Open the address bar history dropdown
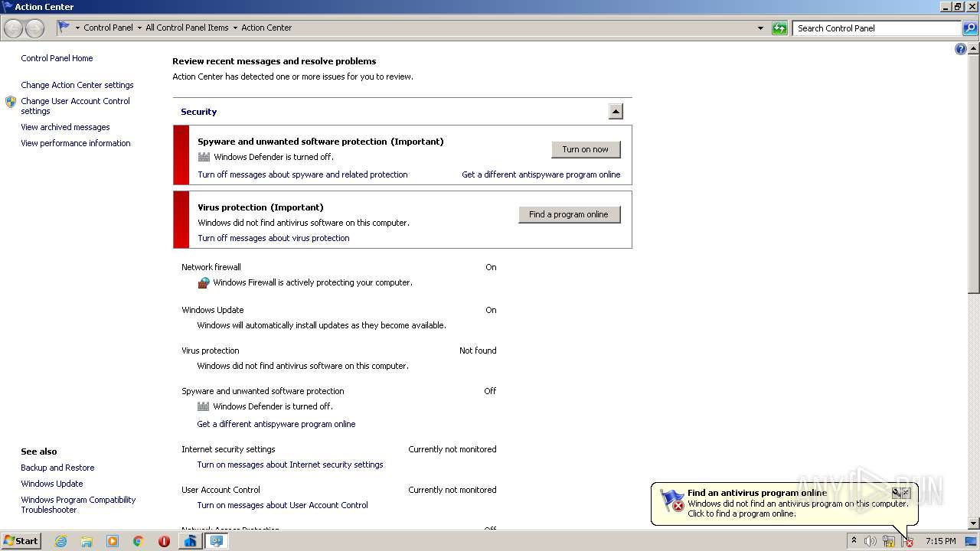Screen dimensions: 980x551 click(760, 28)
